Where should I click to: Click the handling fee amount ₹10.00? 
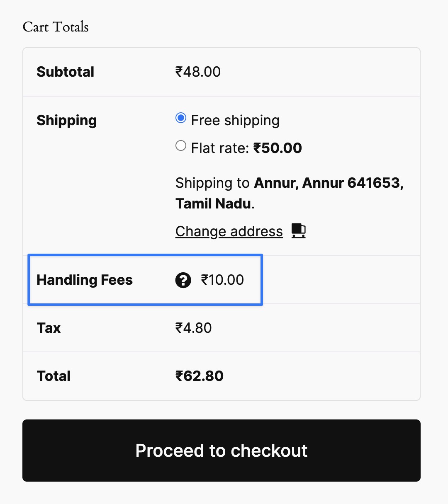[x=222, y=280]
